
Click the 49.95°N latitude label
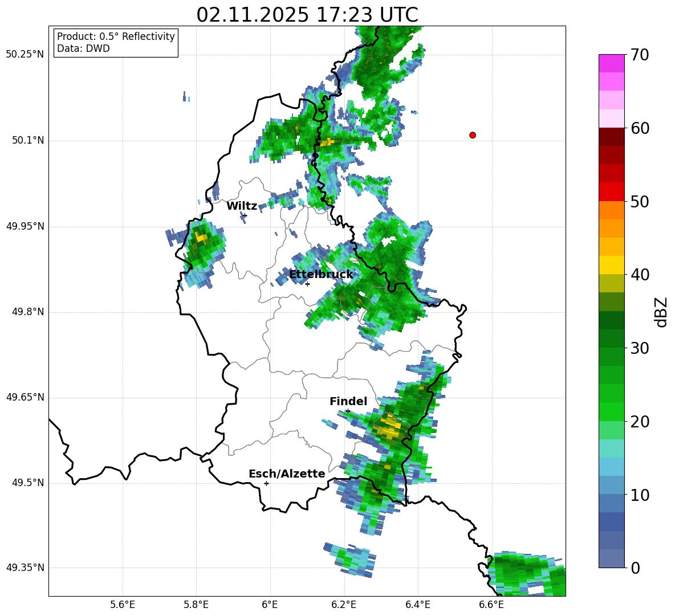click(x=25, y=226)
